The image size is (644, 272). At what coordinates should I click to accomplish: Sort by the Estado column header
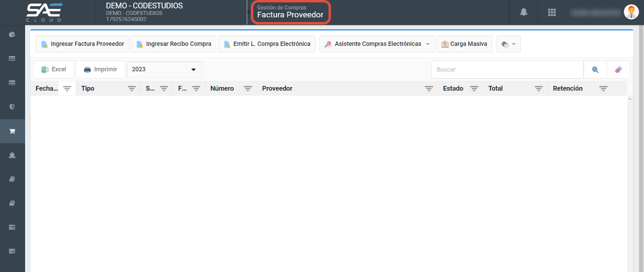tap(453, 89)
